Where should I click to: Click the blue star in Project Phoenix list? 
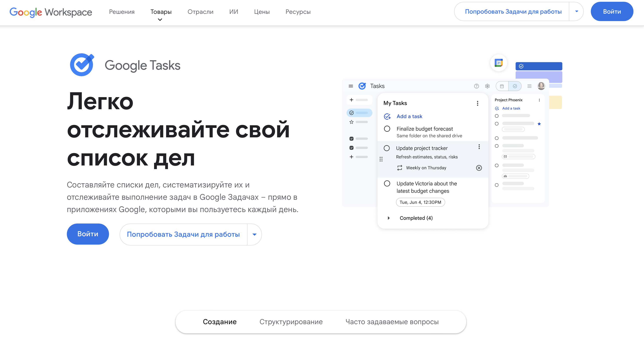(x=539, y=124)
